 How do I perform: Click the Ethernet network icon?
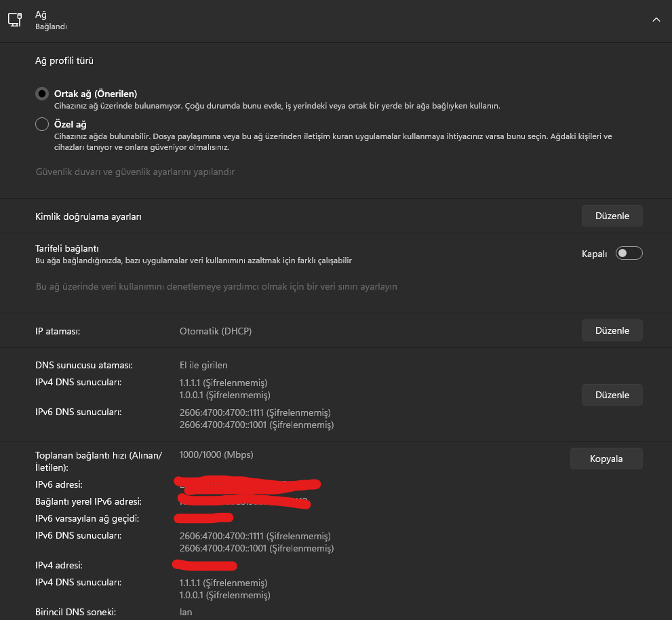coord(15,20)
